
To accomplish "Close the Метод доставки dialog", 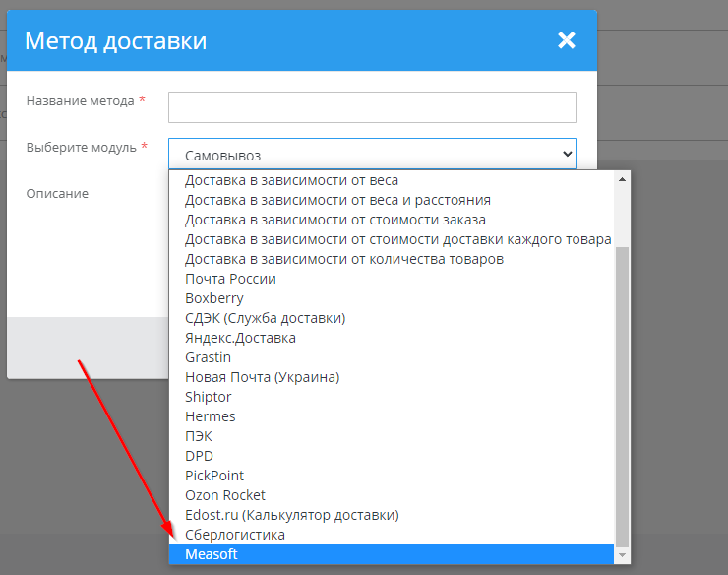I will pyautogui.click(x=566, y=40).
